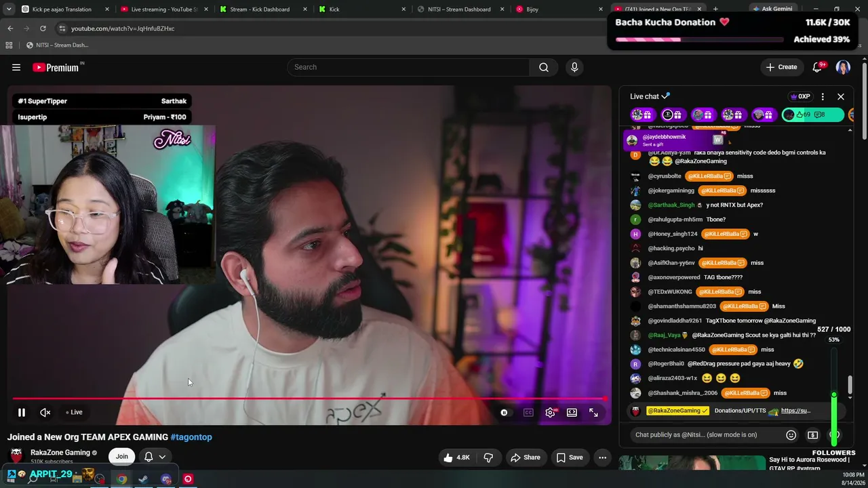Switch the player to theater mode

[572, 412]
